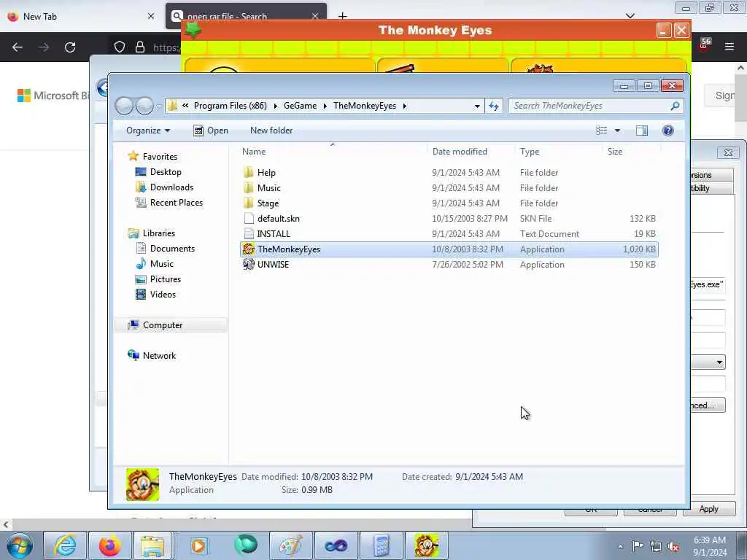Screen dimensions: 747x560
Task: Click the muted volume tray icon
Action: [673, 546]
